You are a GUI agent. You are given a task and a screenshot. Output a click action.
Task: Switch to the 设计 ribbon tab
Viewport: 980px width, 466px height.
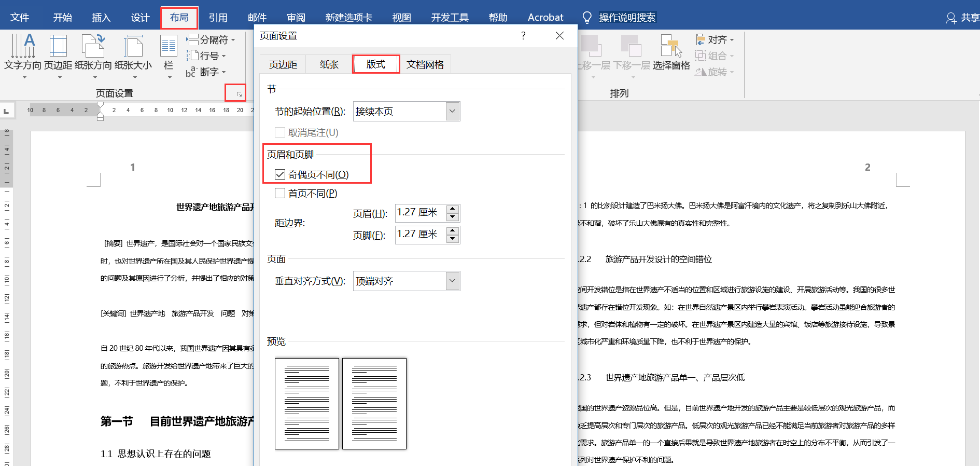(141, 17)
